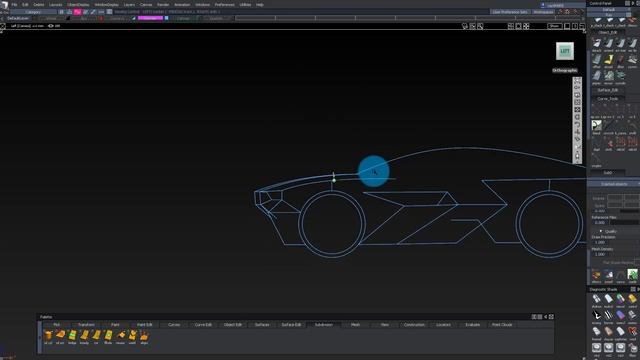
Task: Select the crease tool in the Subdivision palette
Action: pyautogui.click(x=121, y=337)
